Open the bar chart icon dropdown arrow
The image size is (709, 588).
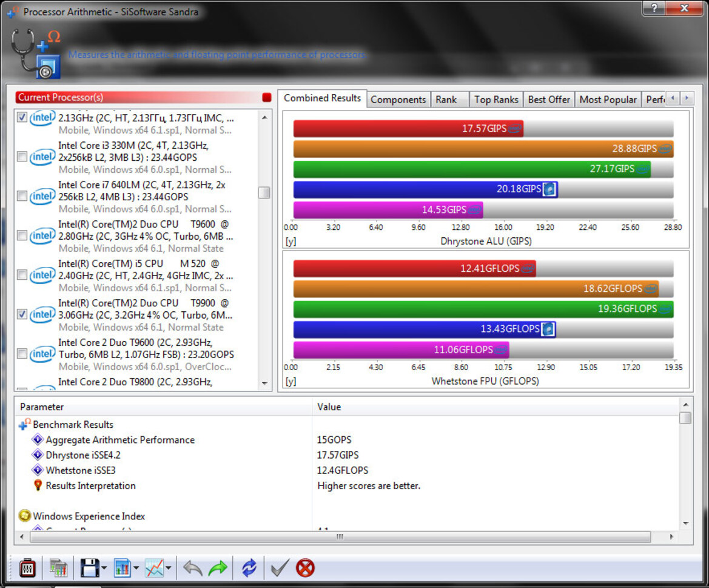coord(136,568)
